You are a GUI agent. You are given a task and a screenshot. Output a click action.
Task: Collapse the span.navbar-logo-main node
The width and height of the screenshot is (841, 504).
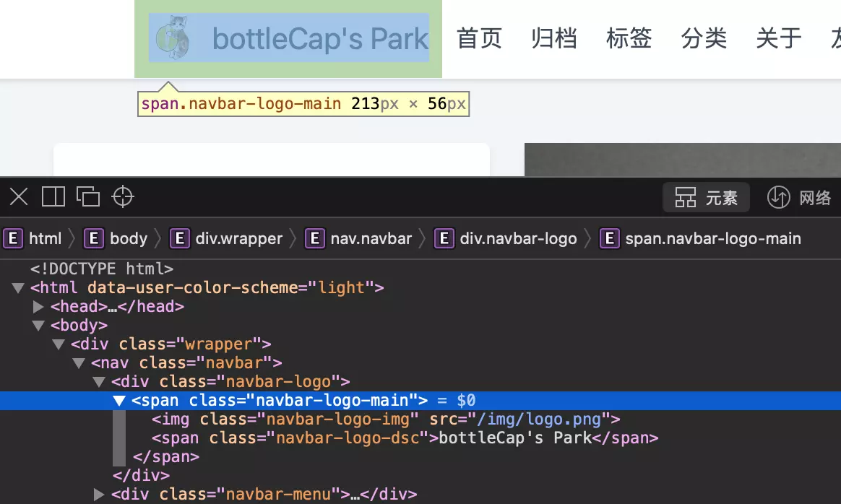pos(119,400)
